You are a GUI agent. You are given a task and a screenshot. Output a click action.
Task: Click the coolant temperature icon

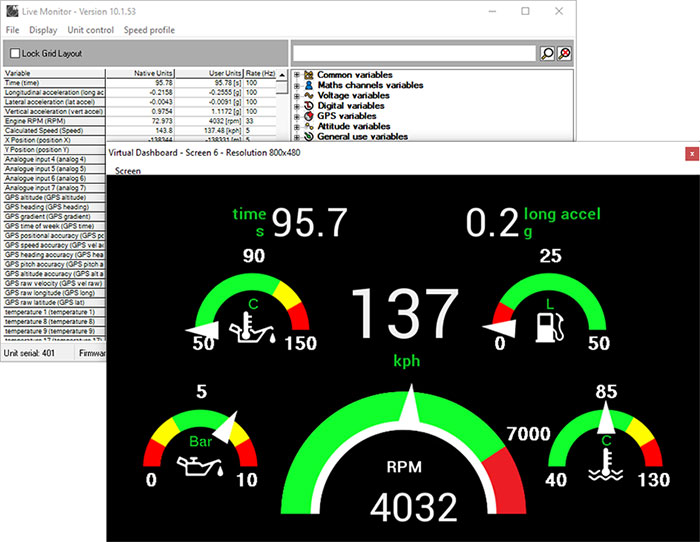(x=606, y=463)
